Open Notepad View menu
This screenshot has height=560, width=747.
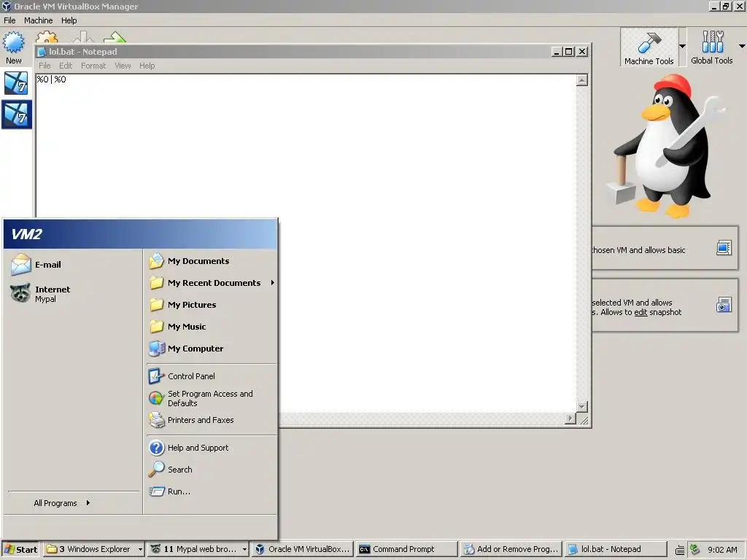click(x=123, y=66)
